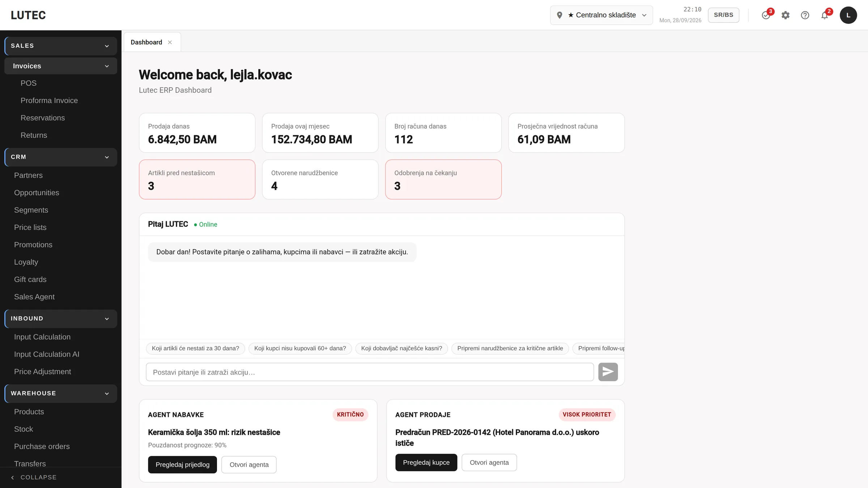868x488 pixels.
Task: Open the Centralno skladište location dropdown
Action: [x=601, y=15]
